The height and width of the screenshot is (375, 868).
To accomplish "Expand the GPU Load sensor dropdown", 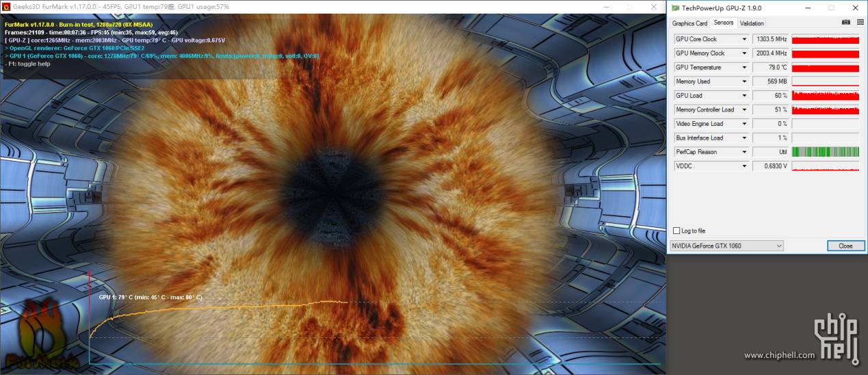I will pos(744,95).
